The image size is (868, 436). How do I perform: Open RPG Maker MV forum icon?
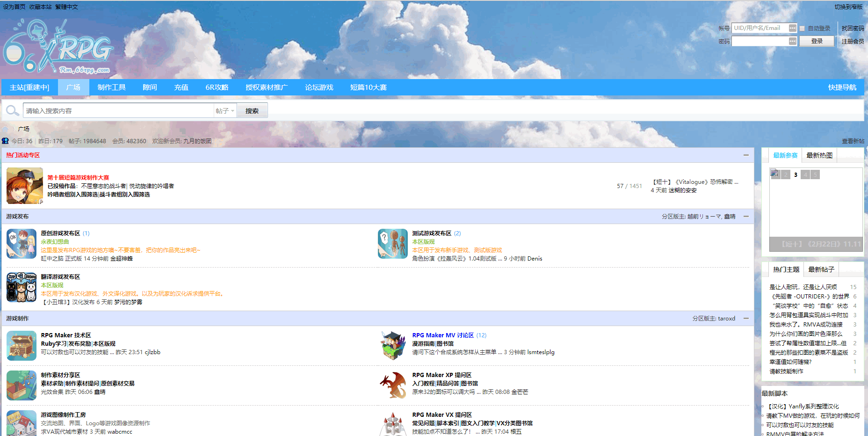393,346
